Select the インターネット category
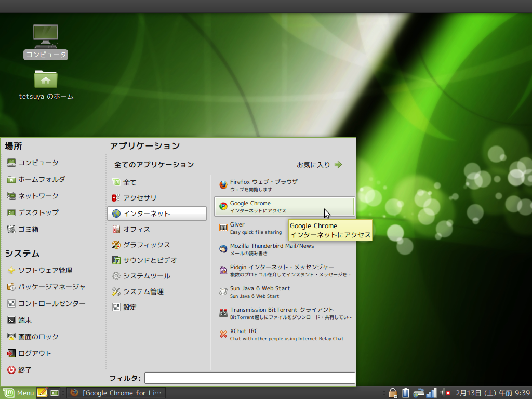532x399 pixels. point(157,214)
